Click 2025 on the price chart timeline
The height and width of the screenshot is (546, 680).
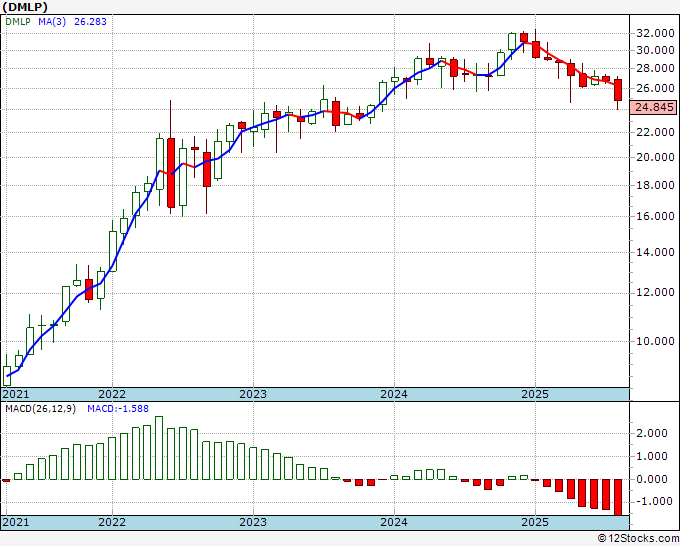[535, 394]
